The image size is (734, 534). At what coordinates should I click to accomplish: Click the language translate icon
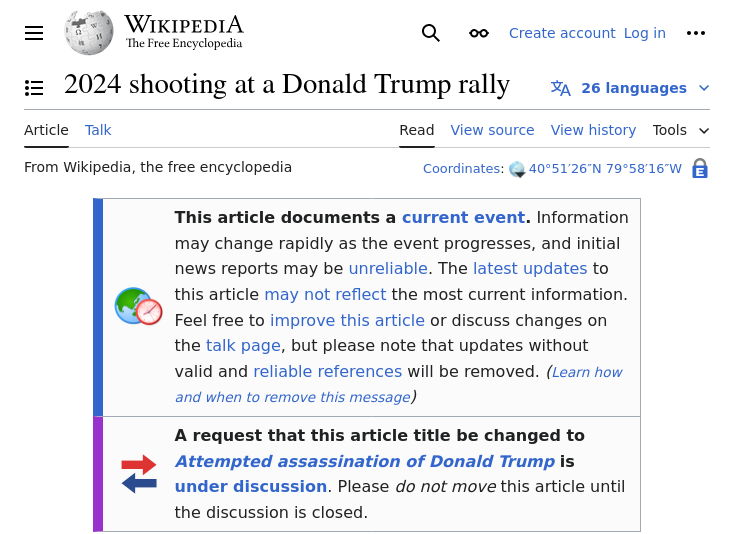click(560, 88)
